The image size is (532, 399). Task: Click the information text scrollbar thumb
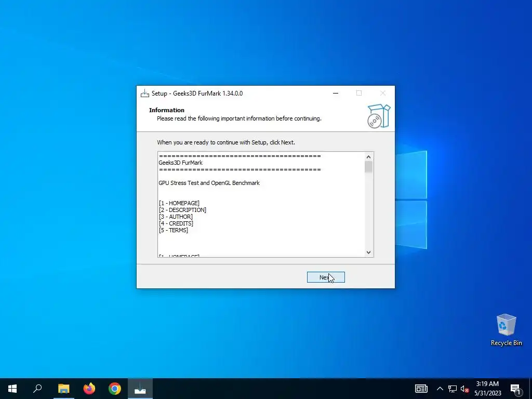point(368,167)
